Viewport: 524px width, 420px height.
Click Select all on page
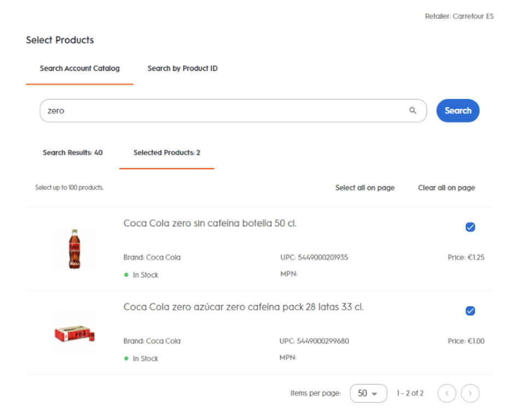pos(365,188)
